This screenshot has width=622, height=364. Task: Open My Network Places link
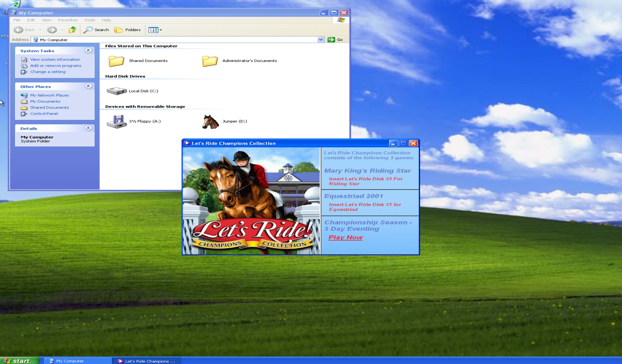[49, 95]
